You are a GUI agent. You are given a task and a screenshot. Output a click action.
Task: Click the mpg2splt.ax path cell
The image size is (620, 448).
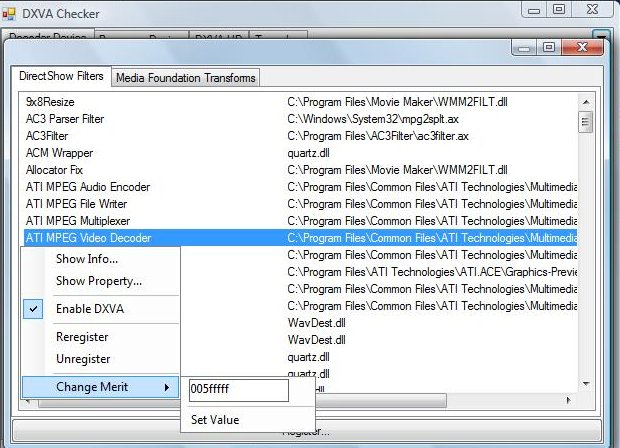pyautogui.click(x=373, y=119)
